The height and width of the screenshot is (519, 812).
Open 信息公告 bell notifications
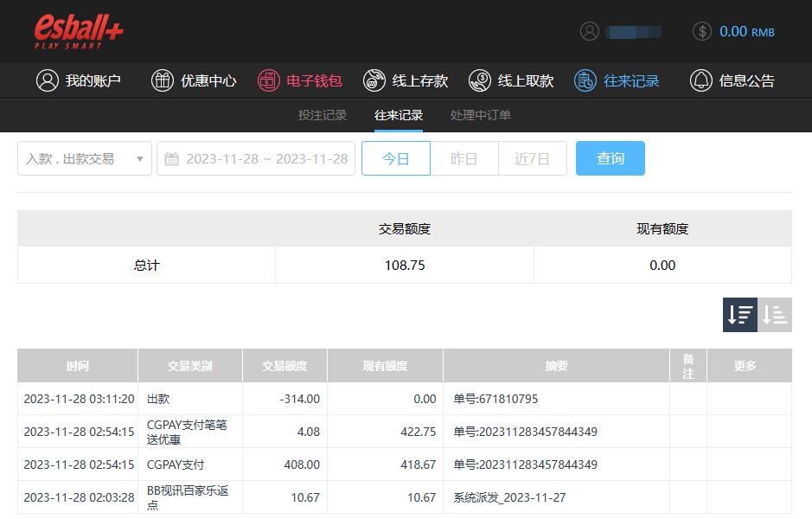point(732,81)
